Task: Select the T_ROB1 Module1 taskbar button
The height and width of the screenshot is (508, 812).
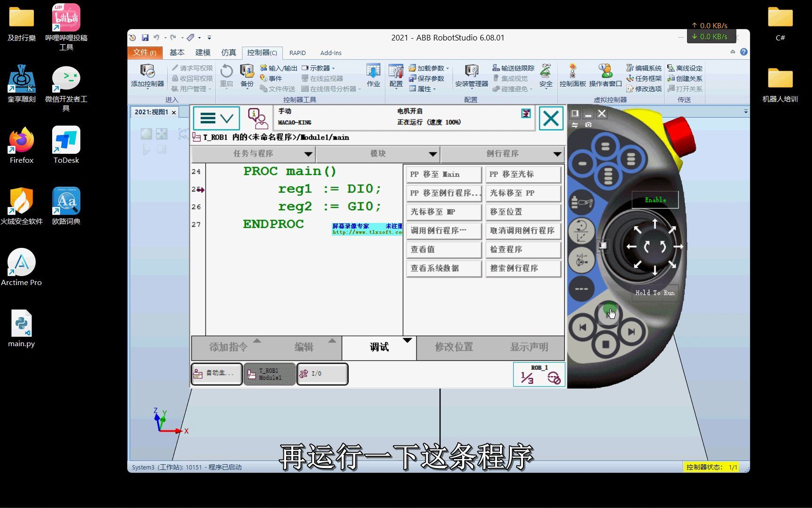Action: [270, 374]
